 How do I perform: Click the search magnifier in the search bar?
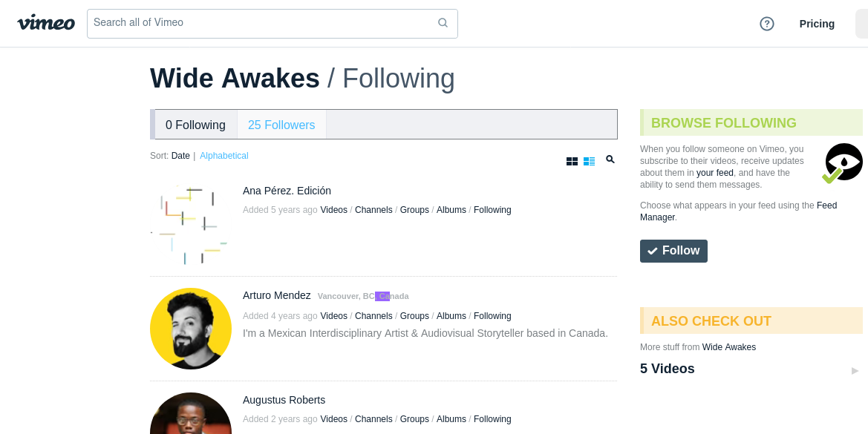(x=443, y=23)
